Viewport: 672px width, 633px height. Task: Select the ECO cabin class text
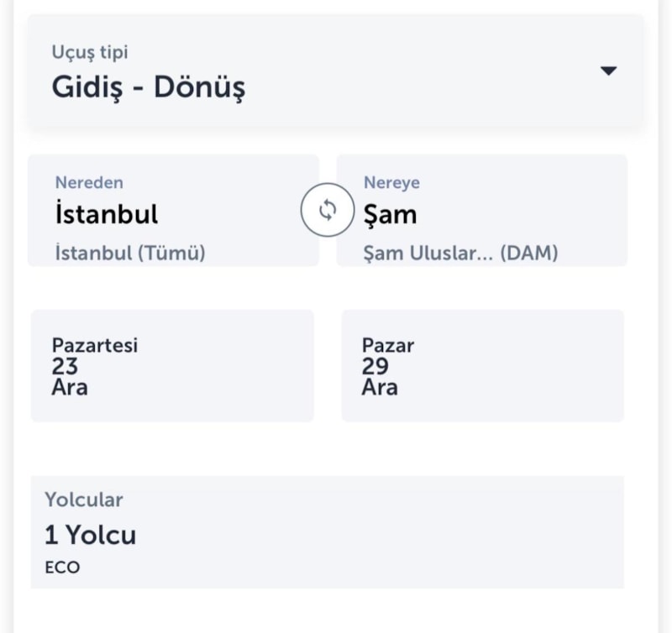(x=62, y=568)
